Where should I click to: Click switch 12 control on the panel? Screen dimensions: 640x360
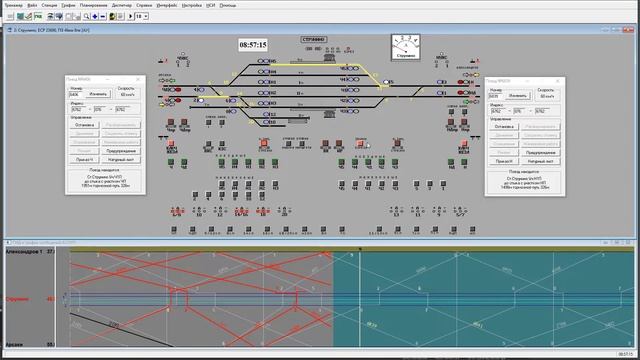[220, 211]
